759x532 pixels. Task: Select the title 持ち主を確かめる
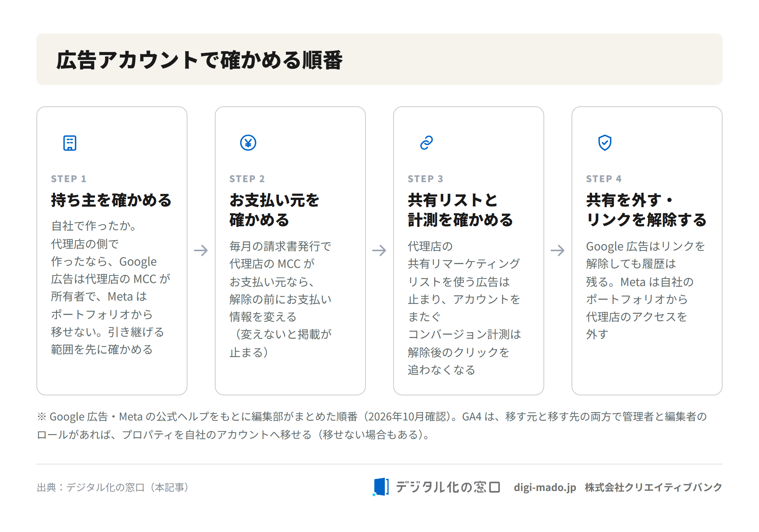tap(112, 200)
